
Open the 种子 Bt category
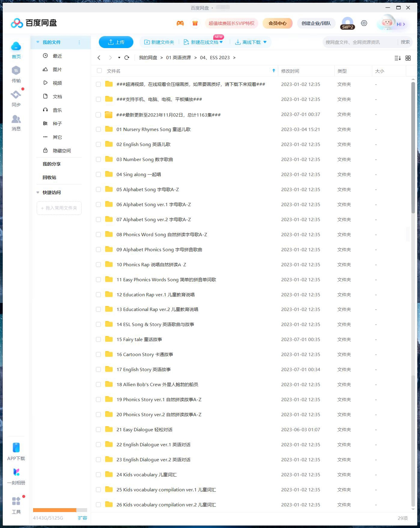click(53, 124)
